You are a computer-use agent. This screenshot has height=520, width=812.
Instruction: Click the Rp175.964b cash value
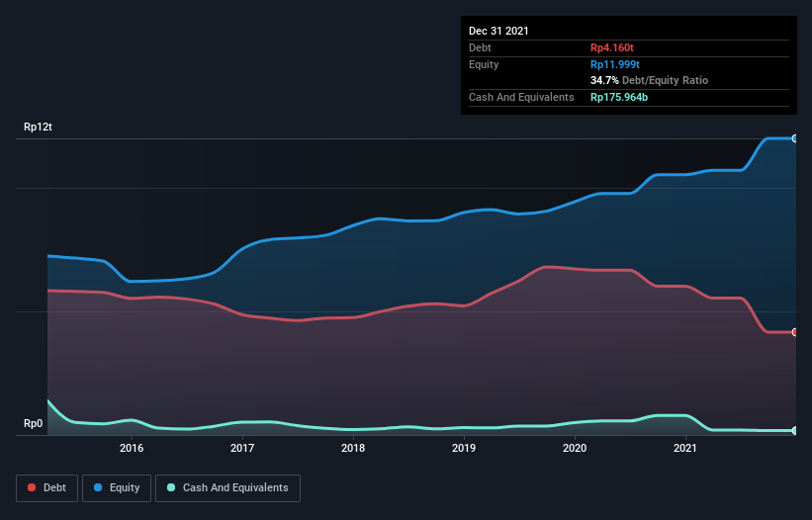coord(619,97)
